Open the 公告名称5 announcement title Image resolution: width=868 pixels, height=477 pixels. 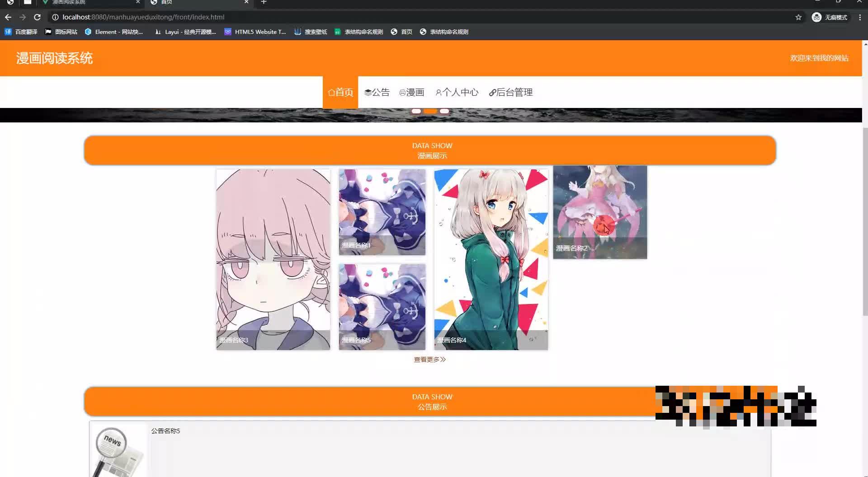(165, 431)
